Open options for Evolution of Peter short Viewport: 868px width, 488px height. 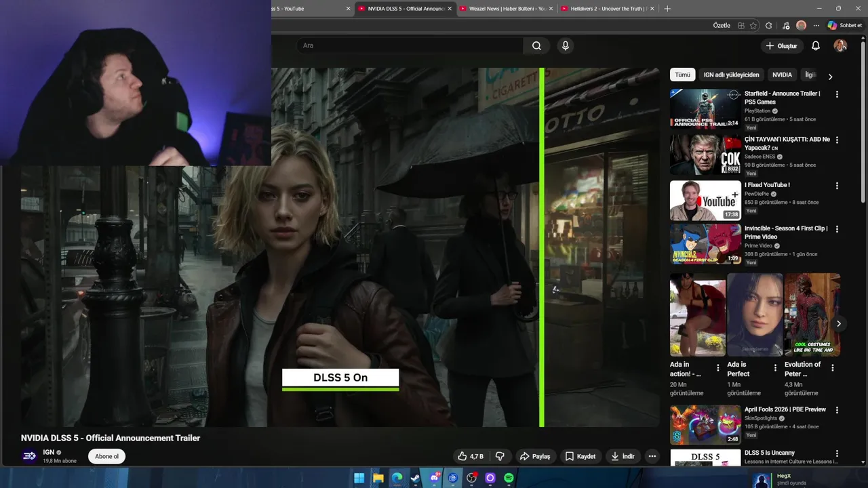click(x=832, y=368)
